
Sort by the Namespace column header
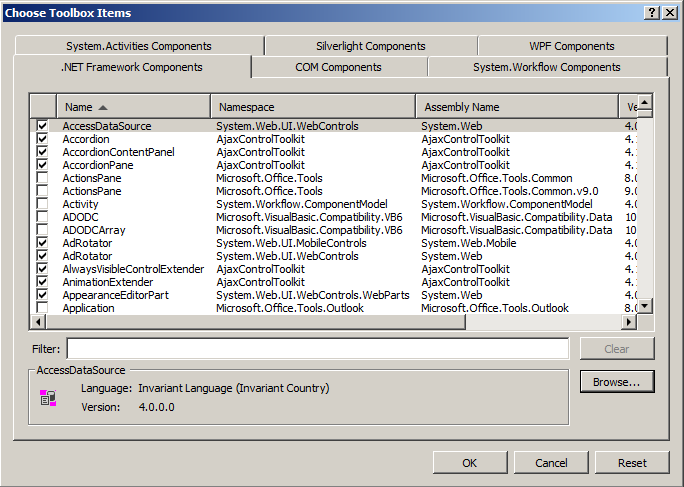coord(313,107)
